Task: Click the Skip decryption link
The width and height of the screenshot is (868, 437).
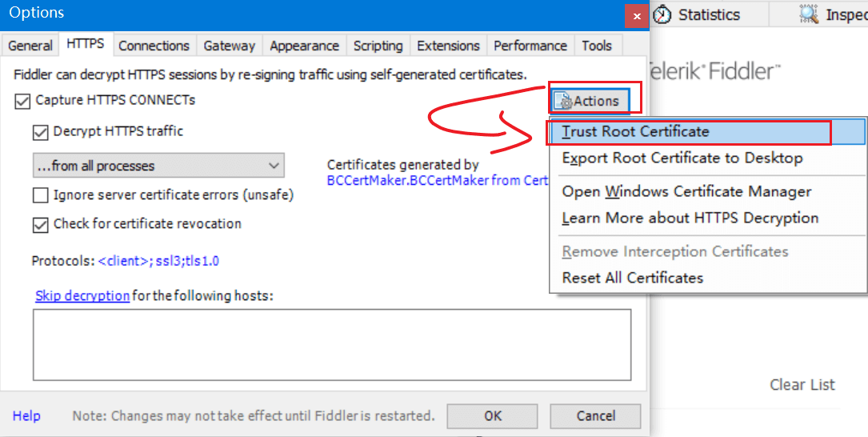Action: tap(82, 296)
